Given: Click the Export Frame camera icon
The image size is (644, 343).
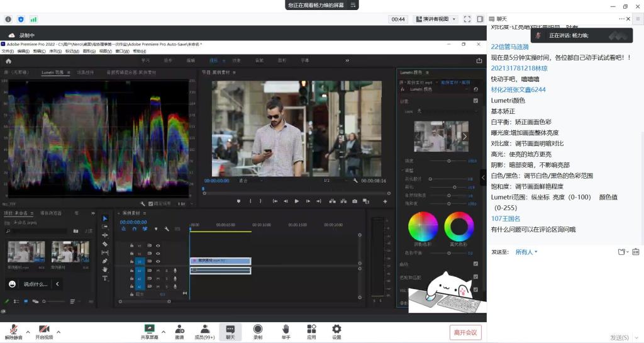Looking at the screenshot, I should pyautogui.click(x=355, y=201).
